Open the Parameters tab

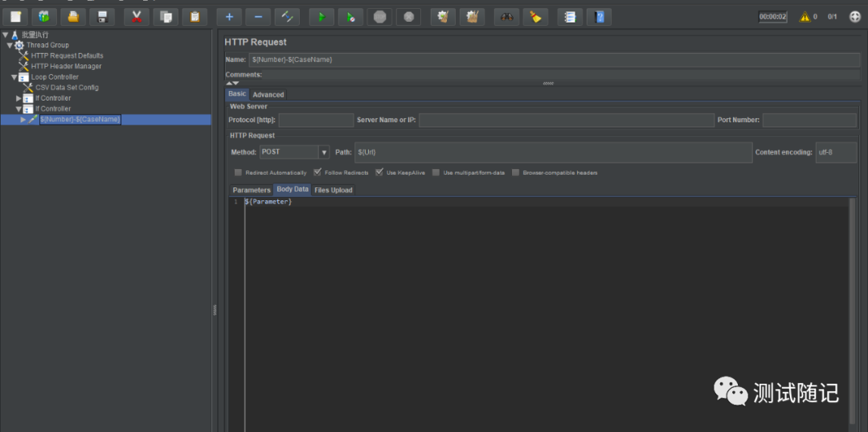coord(252,190)
